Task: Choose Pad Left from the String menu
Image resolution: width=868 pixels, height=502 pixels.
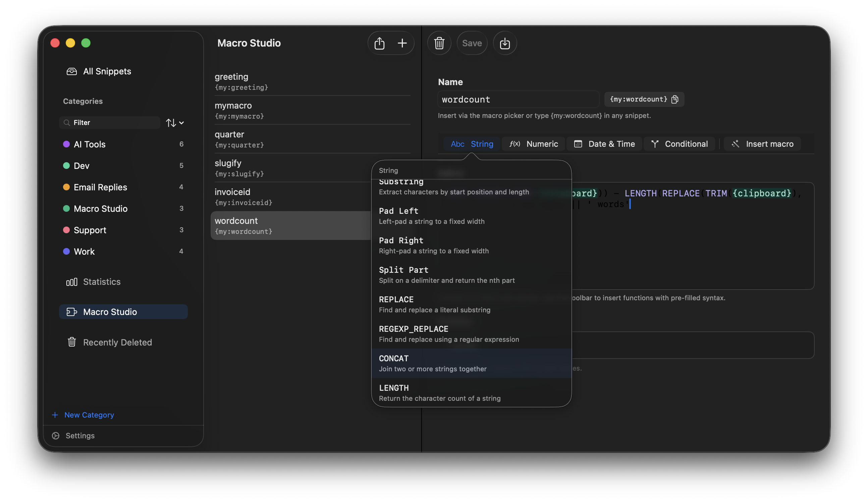Action: pos(471,216)
